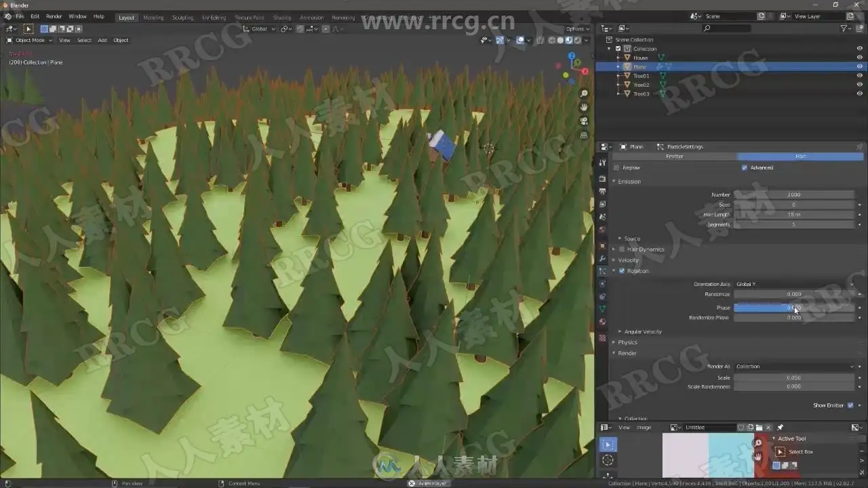Click the pin icon in the image editor header

(x=780, y=428)
